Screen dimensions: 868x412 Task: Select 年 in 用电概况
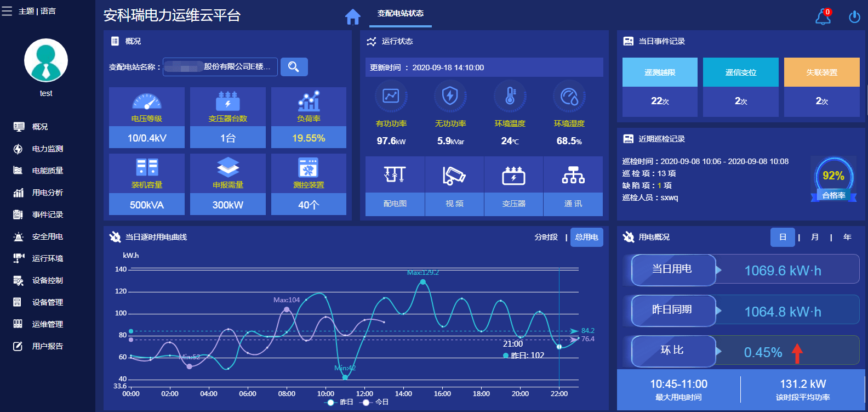click(847, 237)
